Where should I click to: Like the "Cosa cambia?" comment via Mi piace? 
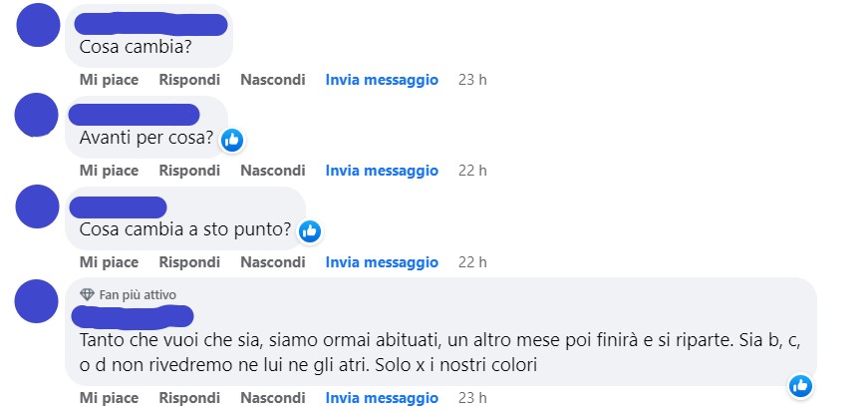(109, 80)
